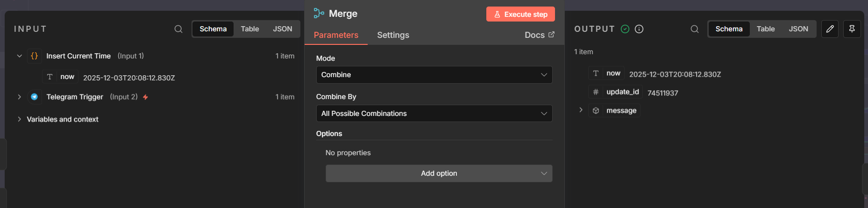This screenshot has height=208, width=868.
Task: Expand the Telegram Trigger input tree
Action: click(19, 97)
